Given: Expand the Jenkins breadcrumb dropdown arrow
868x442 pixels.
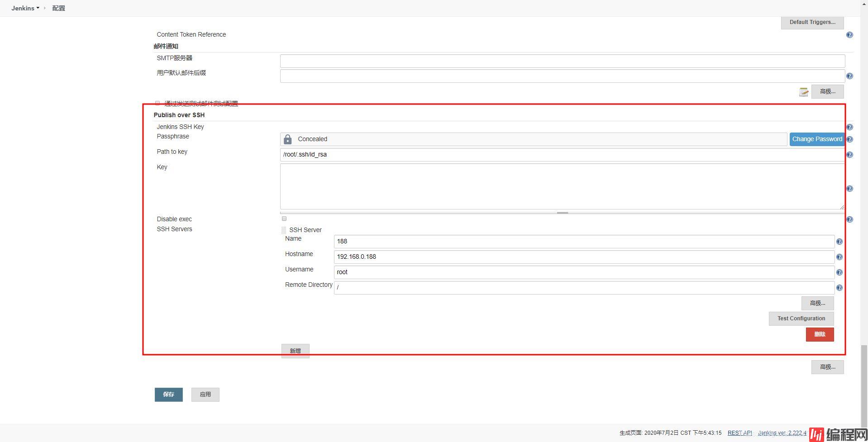Looking at the screenshot, I should 38,8.
